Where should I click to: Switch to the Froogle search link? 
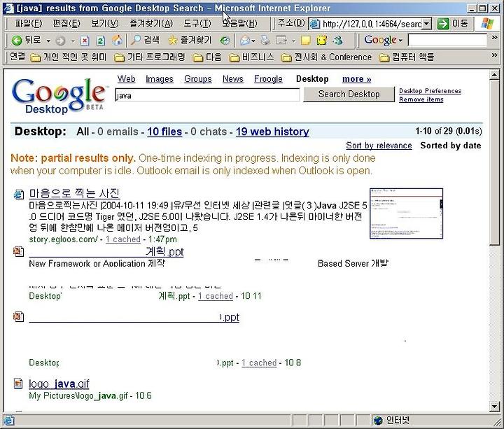[x=268, y=78]
